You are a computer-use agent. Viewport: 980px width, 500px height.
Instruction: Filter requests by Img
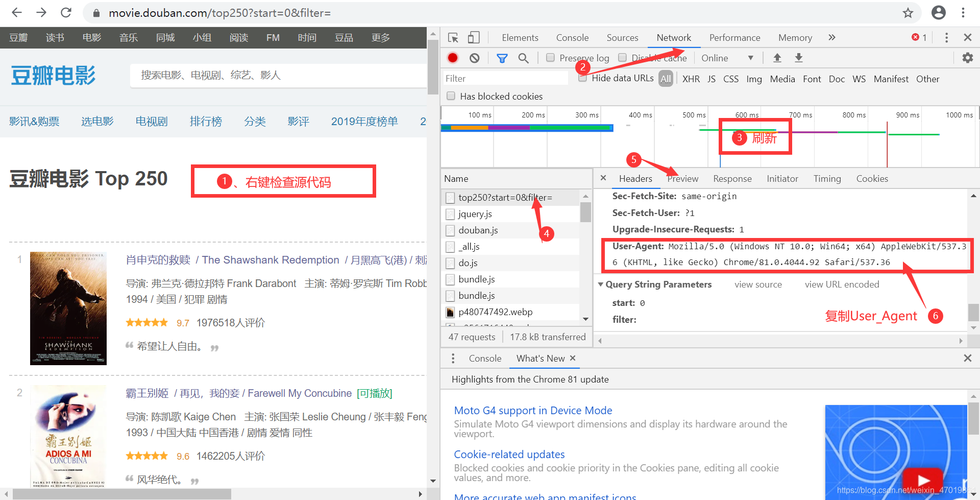[754, 79]
